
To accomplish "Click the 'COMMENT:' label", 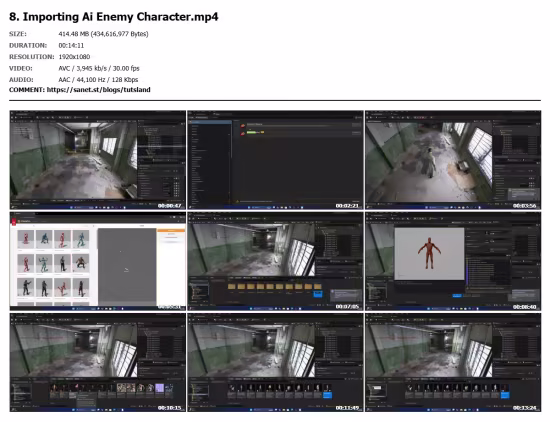I will [x=27, y=90].
